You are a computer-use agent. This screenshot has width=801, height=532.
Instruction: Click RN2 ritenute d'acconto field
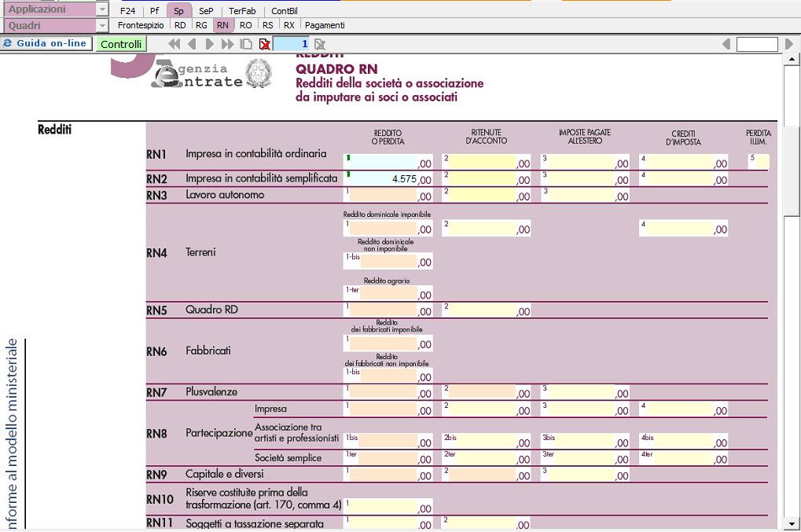[487, 178]
